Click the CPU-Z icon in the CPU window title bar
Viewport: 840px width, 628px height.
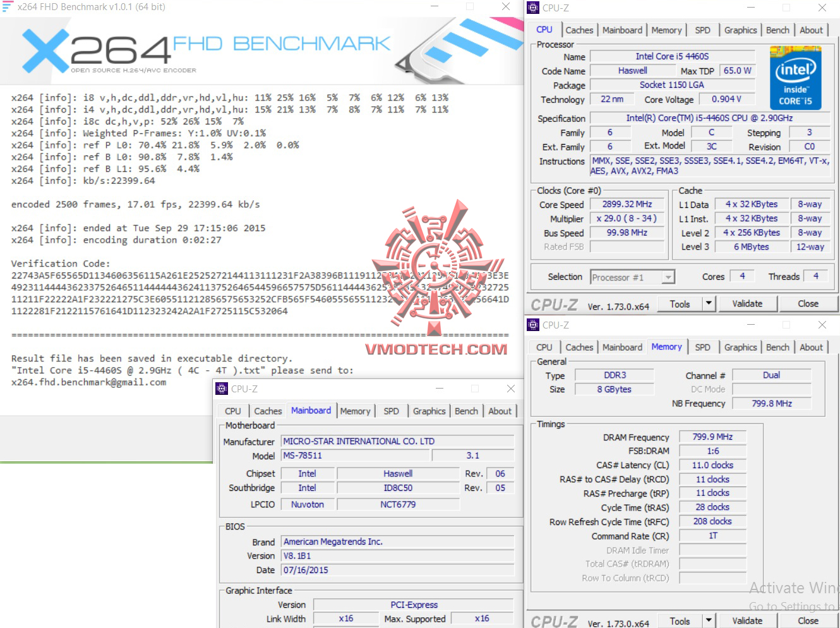533,8
